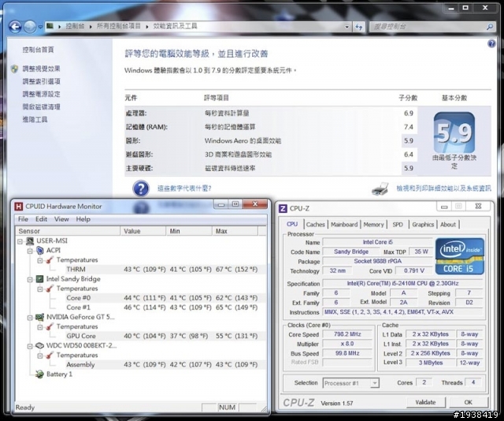The height and width of the screenshot is (421, 504).
Task: Click Intel Sandy Bridge chip icon
Action: (39, 279)
